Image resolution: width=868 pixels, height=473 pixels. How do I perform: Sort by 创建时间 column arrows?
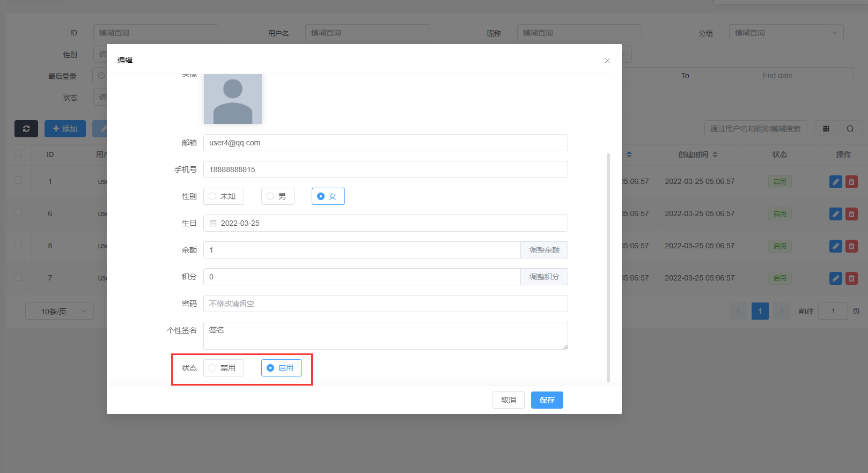pyautogui.click(x=715, y=154)
